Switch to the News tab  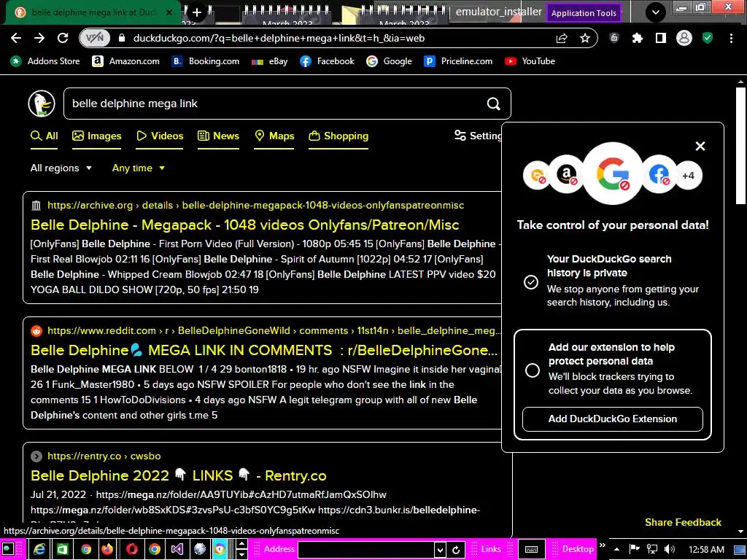tap(218, 136)
